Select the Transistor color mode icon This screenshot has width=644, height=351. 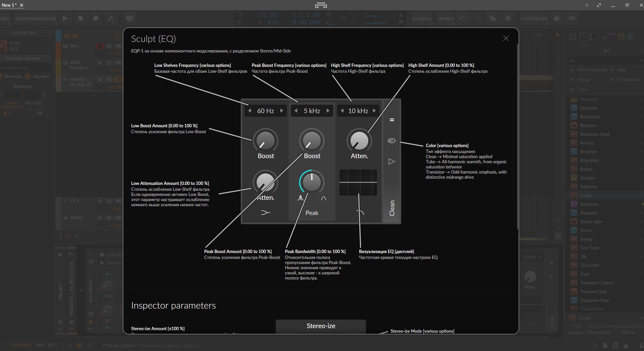coord(392,161)
